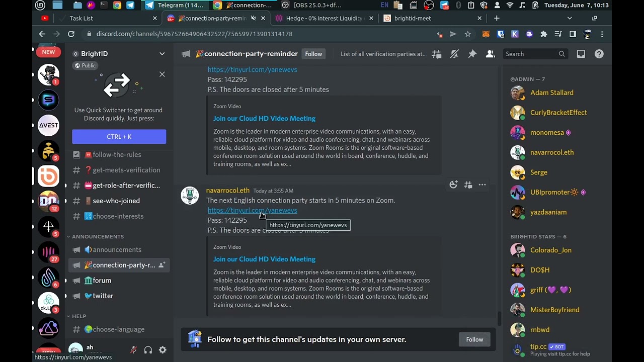Click the Search messages field
Image resolution: width=644 pixels, height=362 pixels.
click(x=536, y=54)
